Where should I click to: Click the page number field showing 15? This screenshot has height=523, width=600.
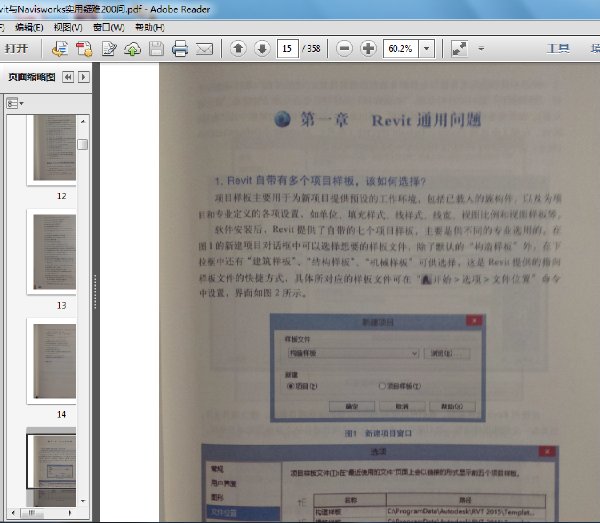click(287, 49)
